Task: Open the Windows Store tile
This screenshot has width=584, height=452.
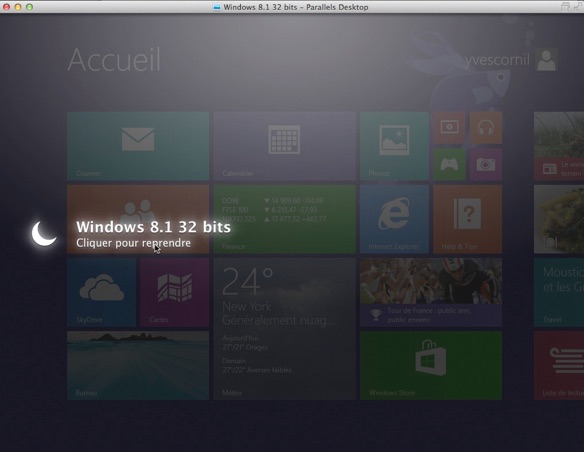Action: tap(431, 365)
